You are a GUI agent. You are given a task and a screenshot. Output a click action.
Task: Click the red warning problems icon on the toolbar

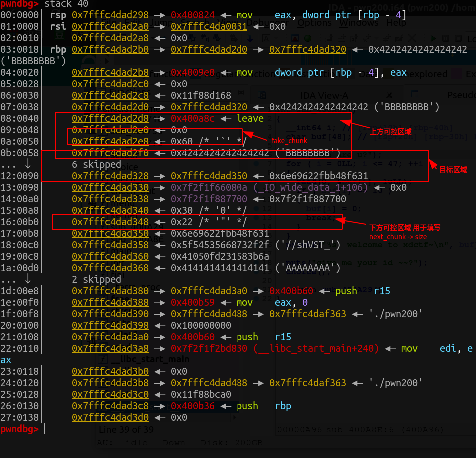pos(294,38)
